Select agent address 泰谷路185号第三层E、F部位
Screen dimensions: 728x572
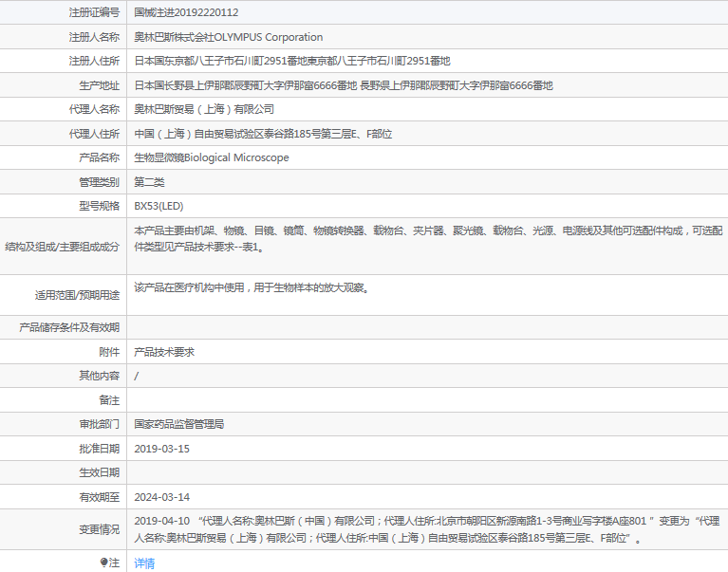(x=263, y=134)
